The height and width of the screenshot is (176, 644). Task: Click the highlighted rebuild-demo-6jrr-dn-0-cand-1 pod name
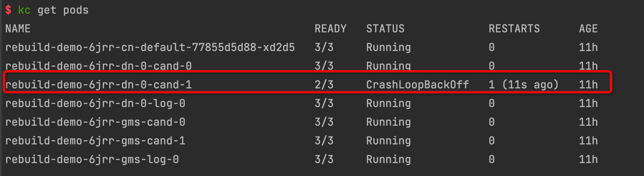pyautogui.click(x=98, y=85)
